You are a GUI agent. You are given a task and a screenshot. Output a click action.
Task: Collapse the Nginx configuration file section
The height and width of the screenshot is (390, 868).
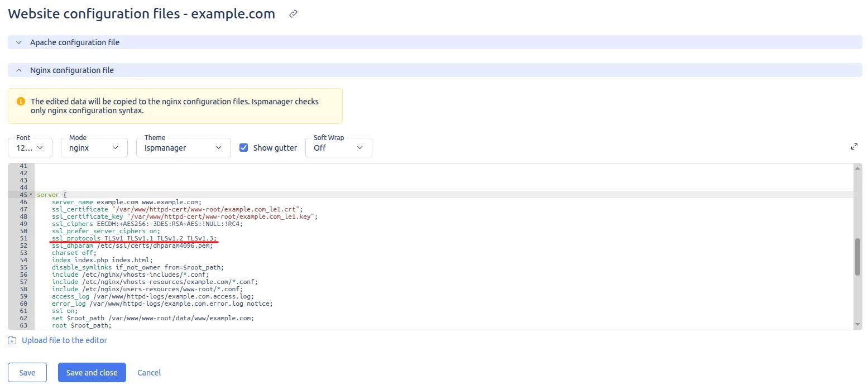pyautogui.click(x=435, y=70)
